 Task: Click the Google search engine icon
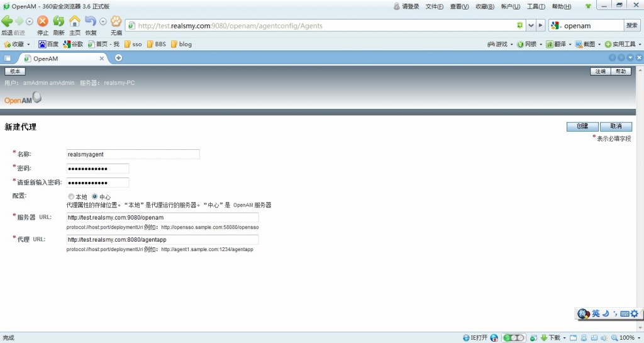point(555,25)
